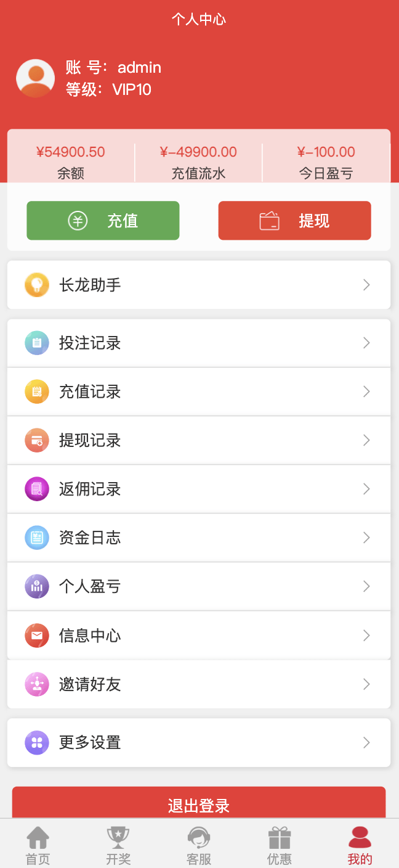Click the lightbulb icon for 长龙助手
The height and width of the screenshot is (868, 399).
[37, 285]
